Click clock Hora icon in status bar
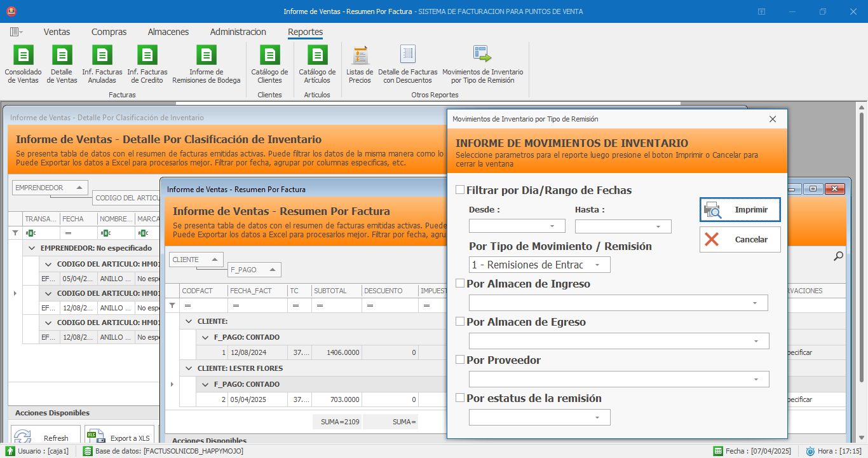 pyautogui.click(x=810, y=451)
